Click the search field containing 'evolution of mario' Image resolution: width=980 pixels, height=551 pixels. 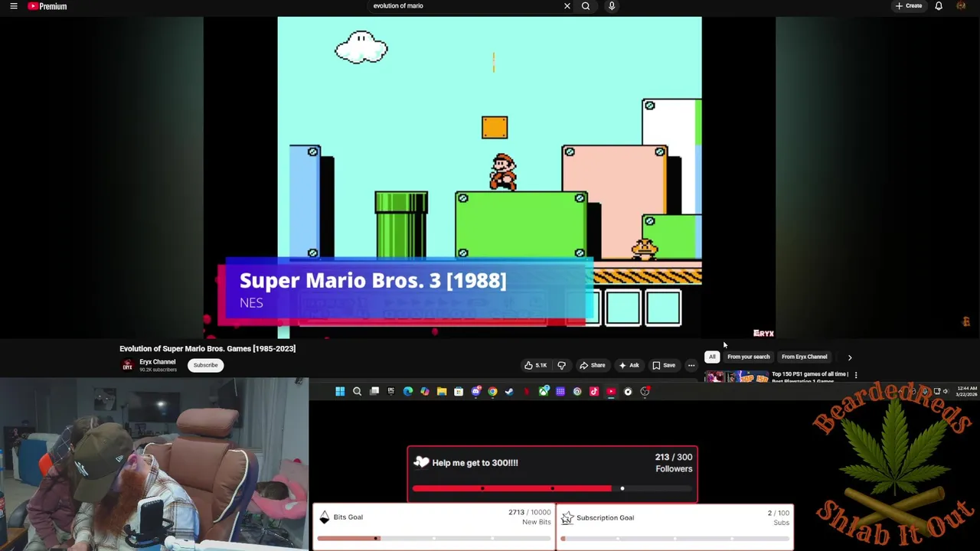[x=465, y=6]
